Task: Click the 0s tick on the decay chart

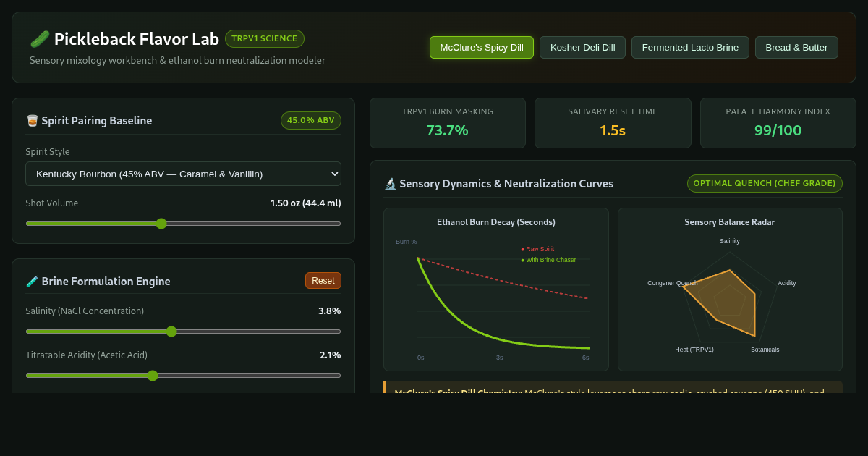Action: point(421,358)
